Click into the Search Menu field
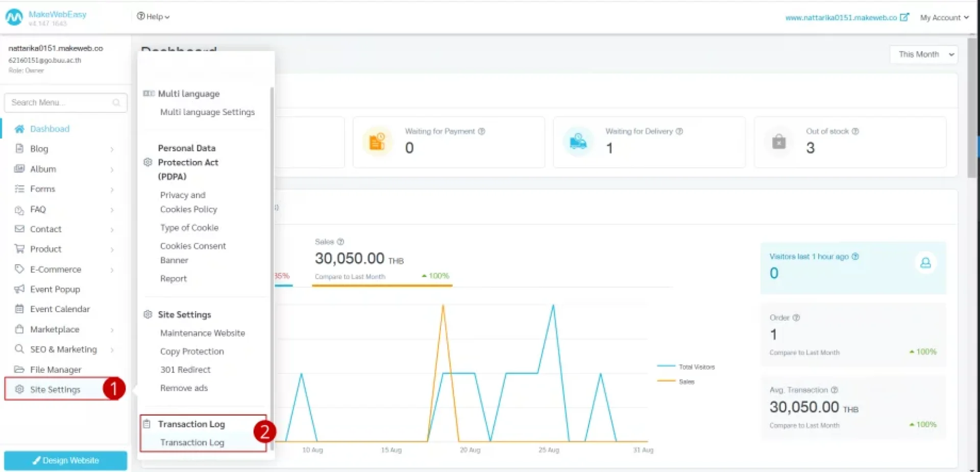 pyautogui.click(x=59, y=103)
